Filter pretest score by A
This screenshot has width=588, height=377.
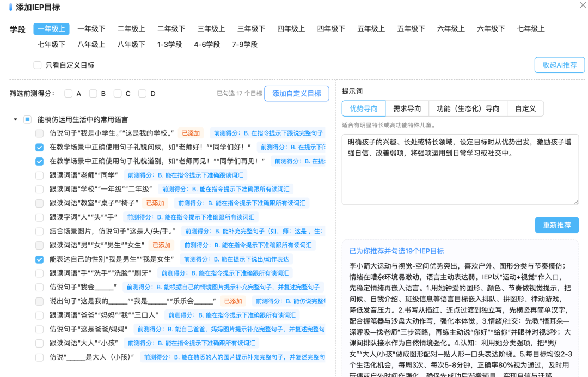[68, 93]
